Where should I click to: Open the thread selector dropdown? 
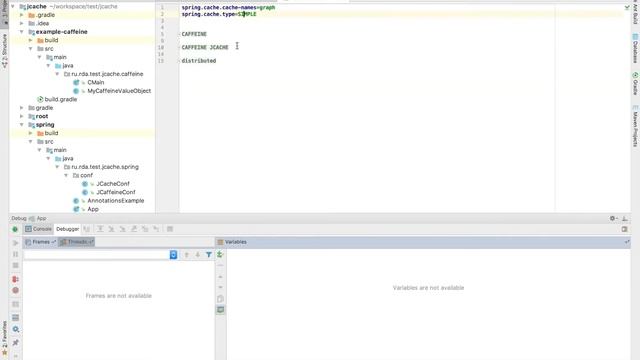tap(173, 255)
